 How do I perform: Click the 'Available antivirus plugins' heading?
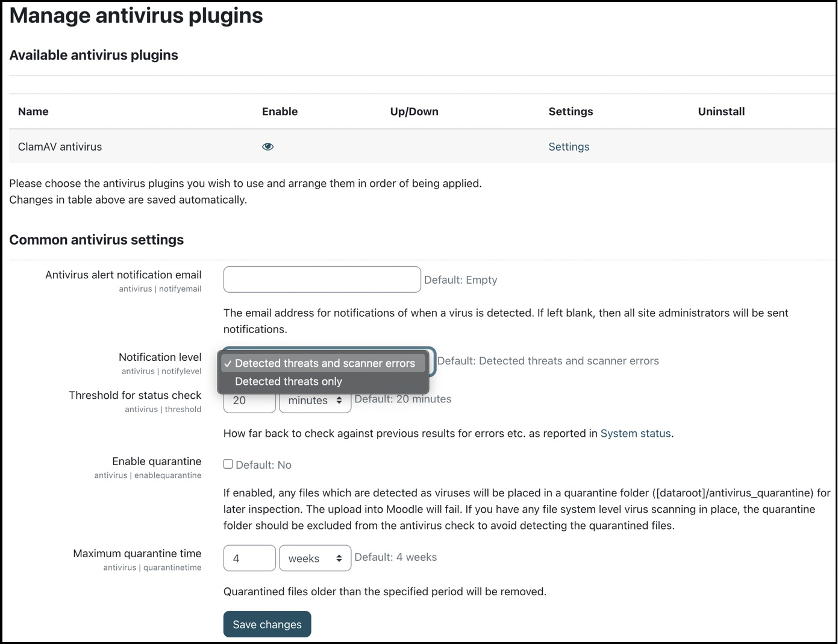coord(93,55)
